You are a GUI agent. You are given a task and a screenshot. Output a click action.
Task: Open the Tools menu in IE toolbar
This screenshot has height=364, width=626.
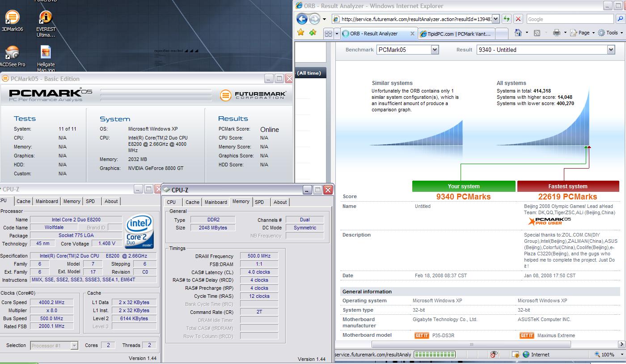(x=611, y=33)
